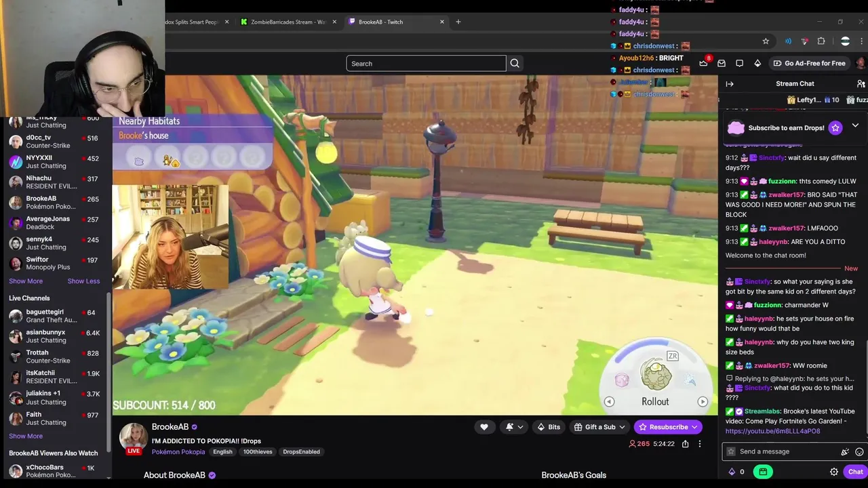Open d0cc_tv channel in sidebar

coord(54,142)
